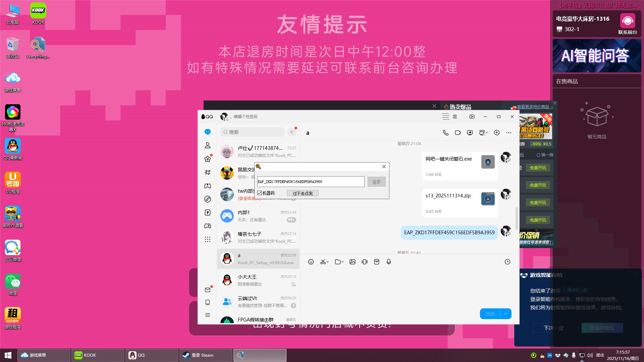Open chat history clock icon
Viewport: 644px width, 362px height.
(x=507, y=262)
